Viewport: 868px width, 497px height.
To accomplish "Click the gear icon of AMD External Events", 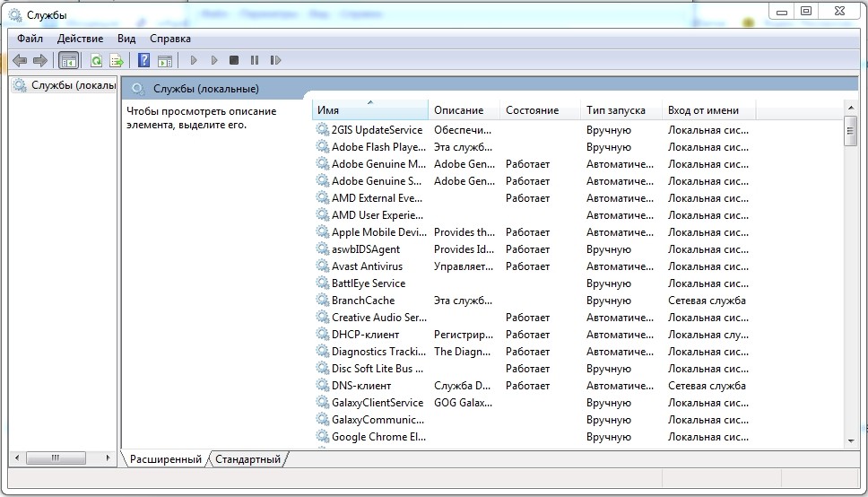I will (322, 197).
